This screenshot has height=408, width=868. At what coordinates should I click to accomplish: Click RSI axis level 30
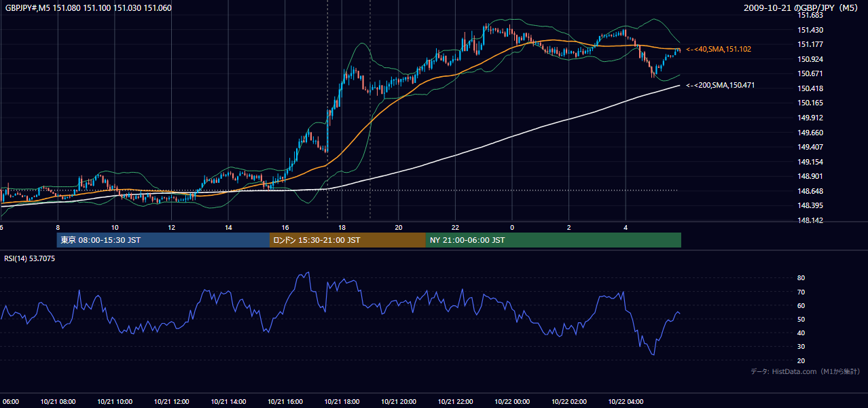(801, 347)
